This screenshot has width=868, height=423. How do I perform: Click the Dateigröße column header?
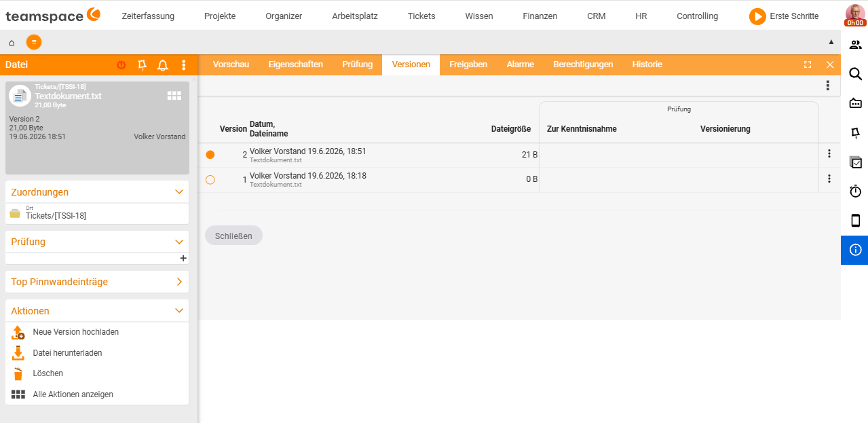[x=511, y=129]
